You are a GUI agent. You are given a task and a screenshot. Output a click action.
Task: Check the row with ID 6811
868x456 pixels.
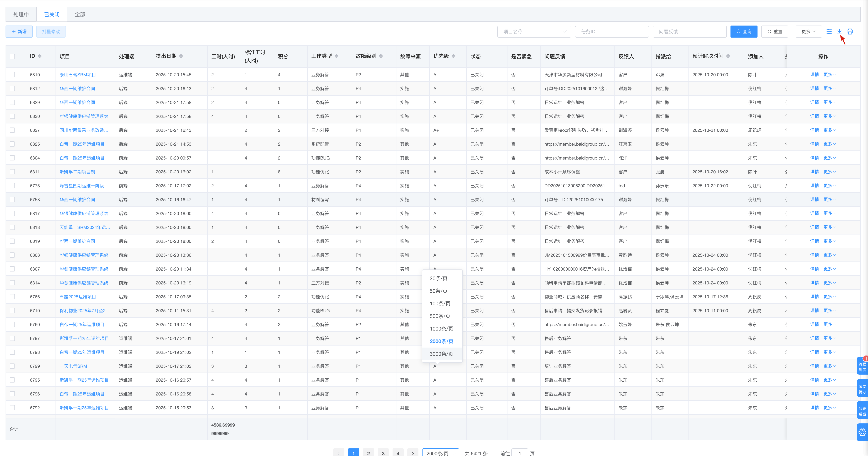pyautogui.click(x=12, y=172)
